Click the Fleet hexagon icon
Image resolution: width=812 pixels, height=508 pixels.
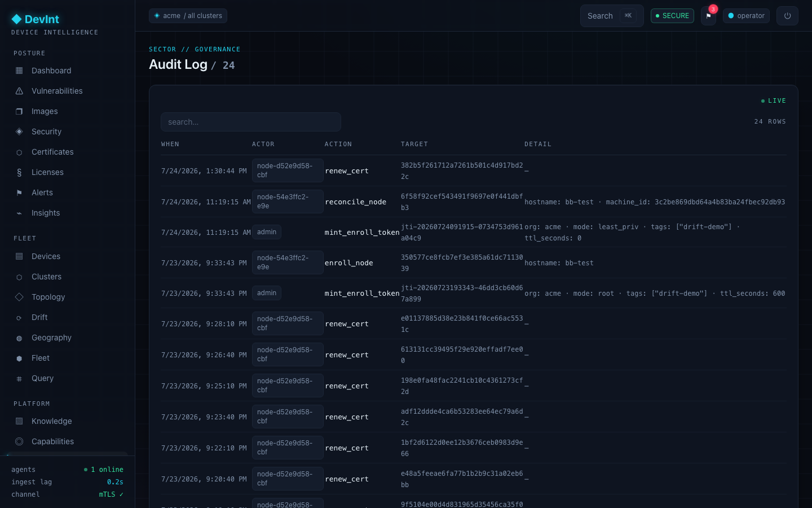pyautogui.click(x=19, y=358)
